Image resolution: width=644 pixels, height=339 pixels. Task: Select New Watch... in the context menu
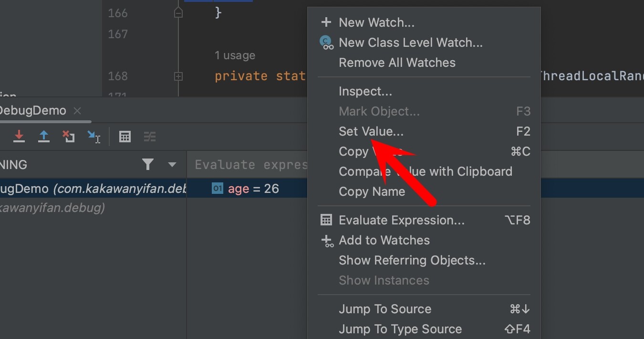(x=376, y=22)
